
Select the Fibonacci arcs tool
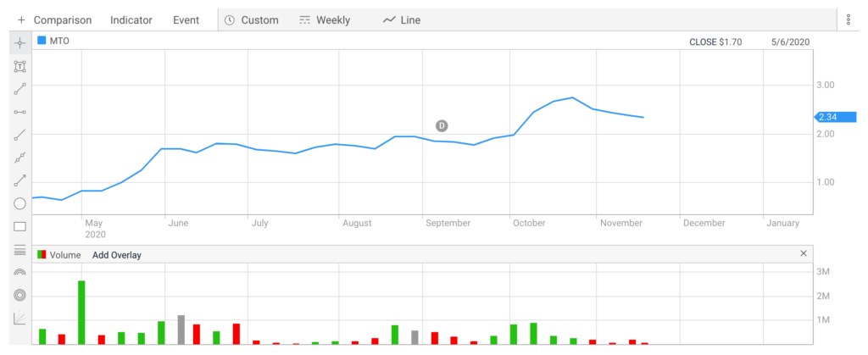tap(20, 272)
